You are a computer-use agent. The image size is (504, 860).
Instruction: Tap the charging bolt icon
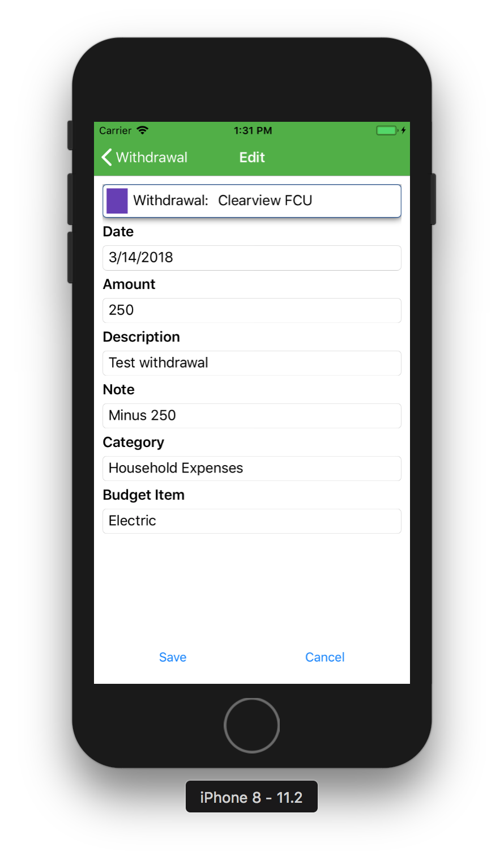point(404,130)
